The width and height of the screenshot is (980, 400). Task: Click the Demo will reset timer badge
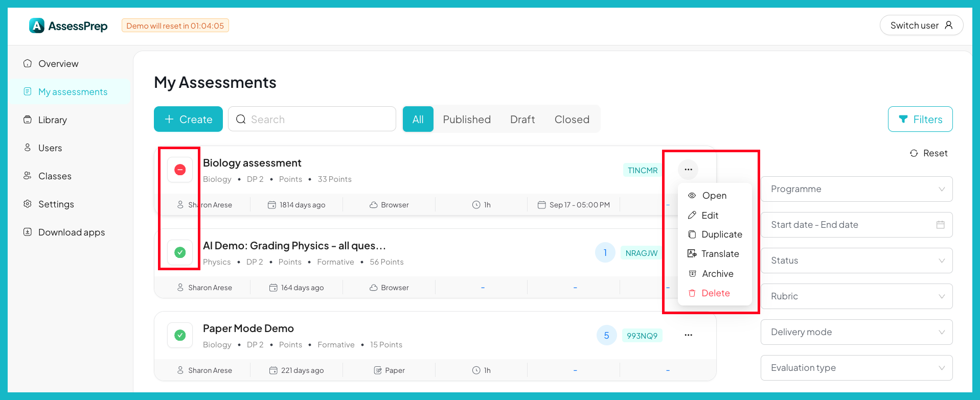coord(175,26)
